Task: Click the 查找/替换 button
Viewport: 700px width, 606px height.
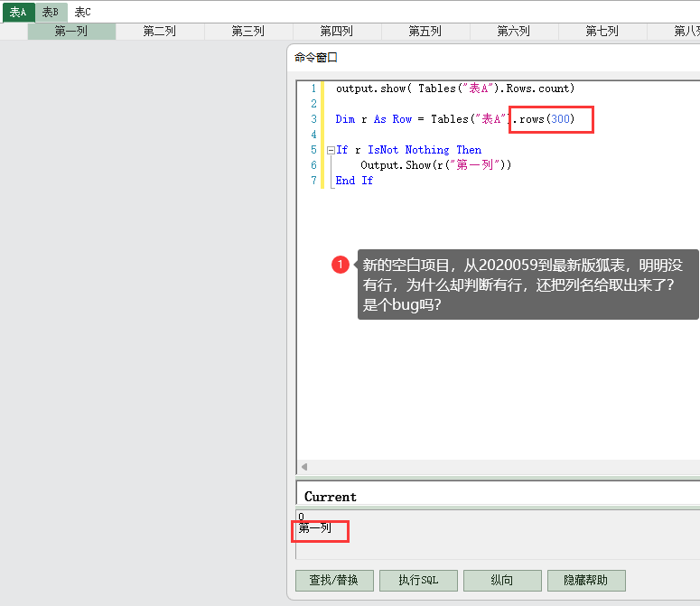Action: coord(333,580)
